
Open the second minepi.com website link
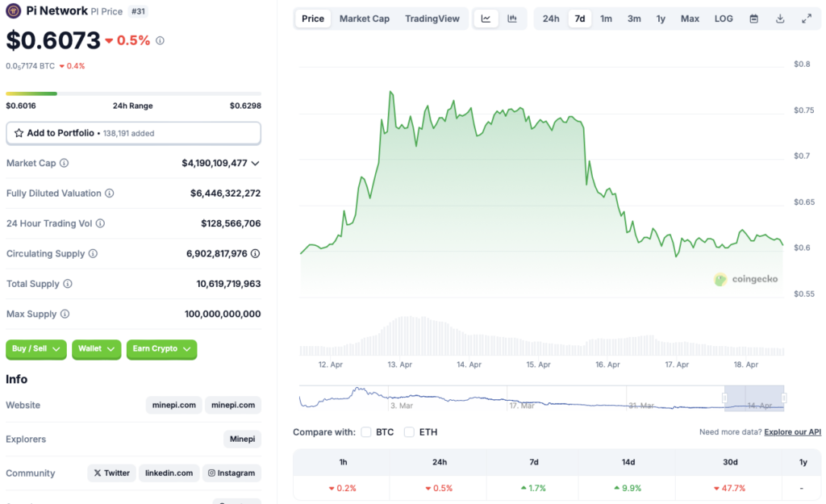[x=233, y=405]
